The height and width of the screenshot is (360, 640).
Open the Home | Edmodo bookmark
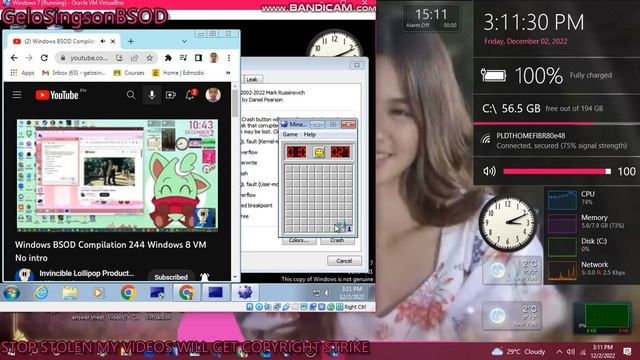tap(178, 73)
